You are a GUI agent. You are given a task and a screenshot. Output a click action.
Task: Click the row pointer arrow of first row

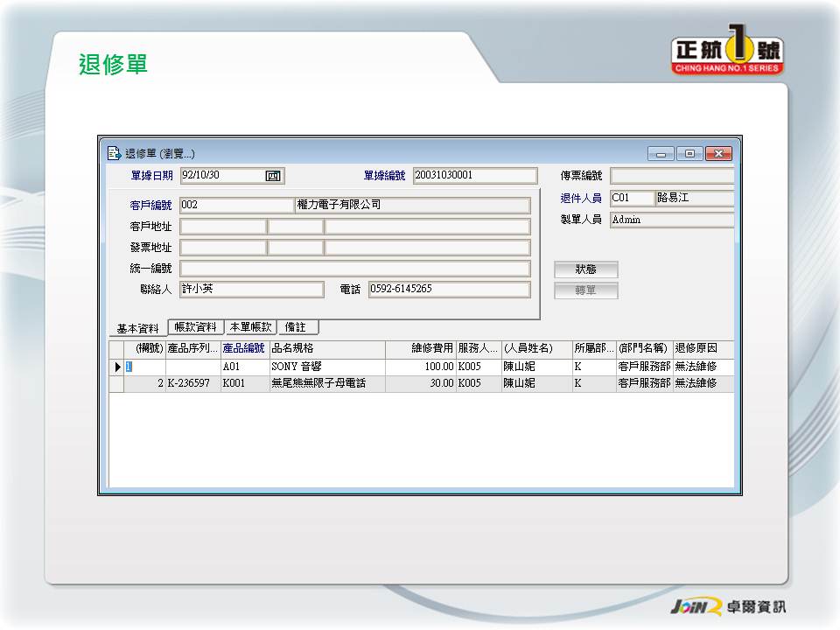point(117,367)
